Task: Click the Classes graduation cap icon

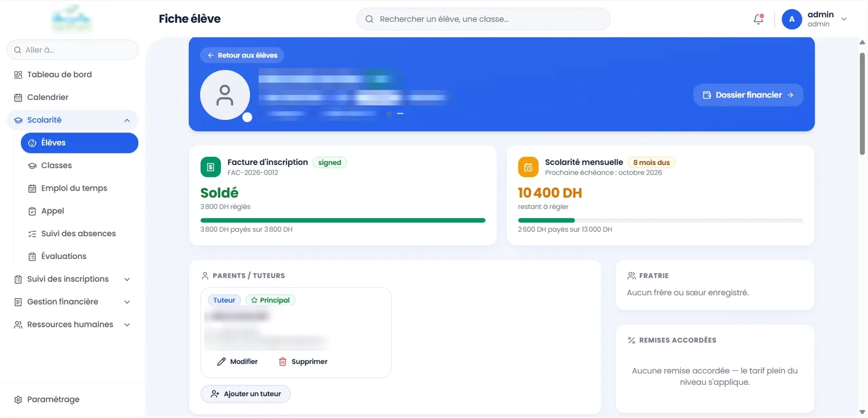Action: pyautogui.click(x=32, y=166)
